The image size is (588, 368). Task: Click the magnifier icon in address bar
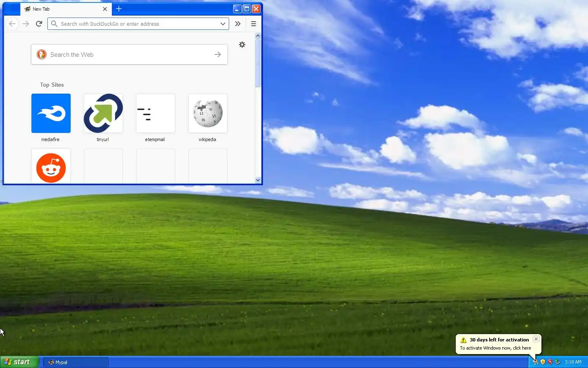54,24
